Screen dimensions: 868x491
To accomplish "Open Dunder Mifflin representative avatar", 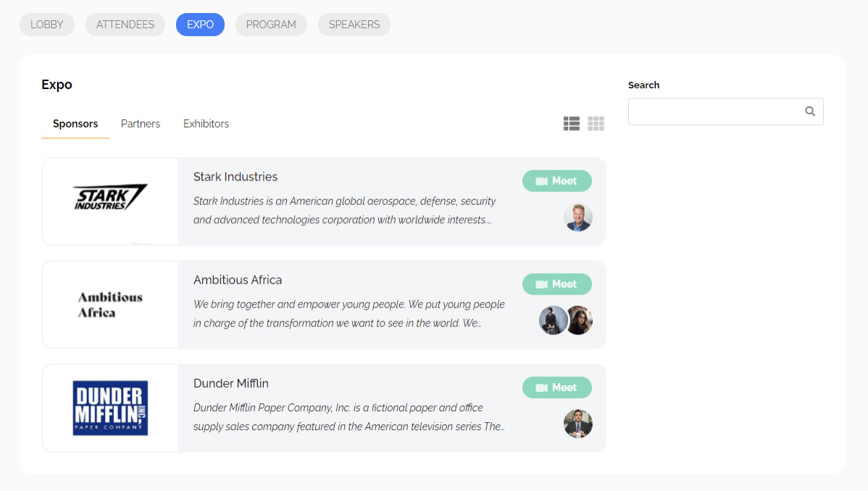I will coord(578,424).
